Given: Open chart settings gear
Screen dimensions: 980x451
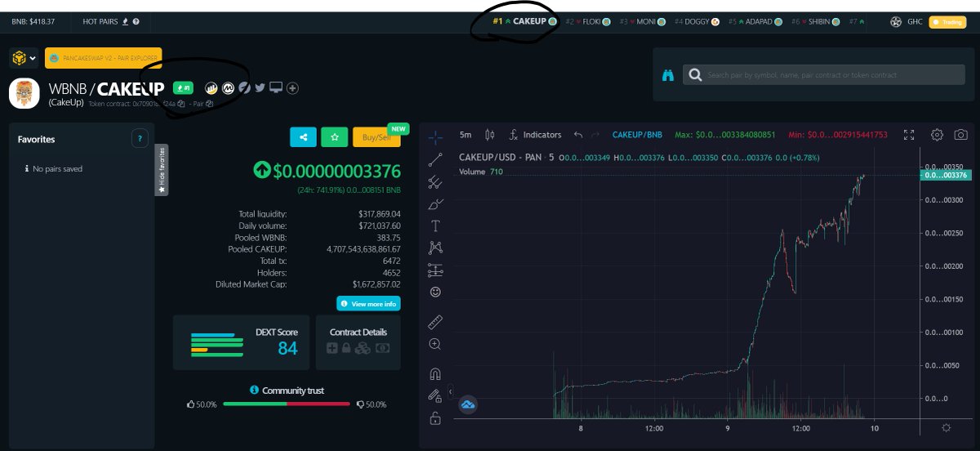Looking at the screenshot, I should pos(938,135).
